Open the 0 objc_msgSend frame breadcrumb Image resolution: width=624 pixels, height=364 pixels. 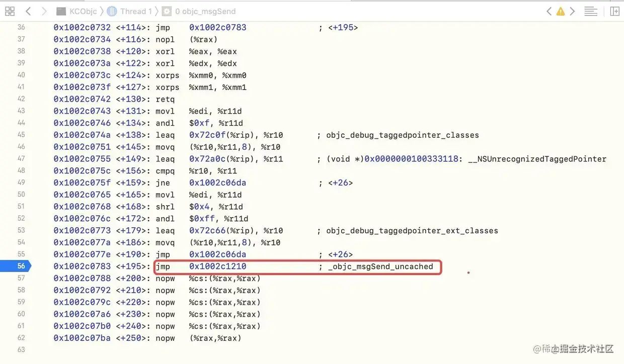pos(200,11)
